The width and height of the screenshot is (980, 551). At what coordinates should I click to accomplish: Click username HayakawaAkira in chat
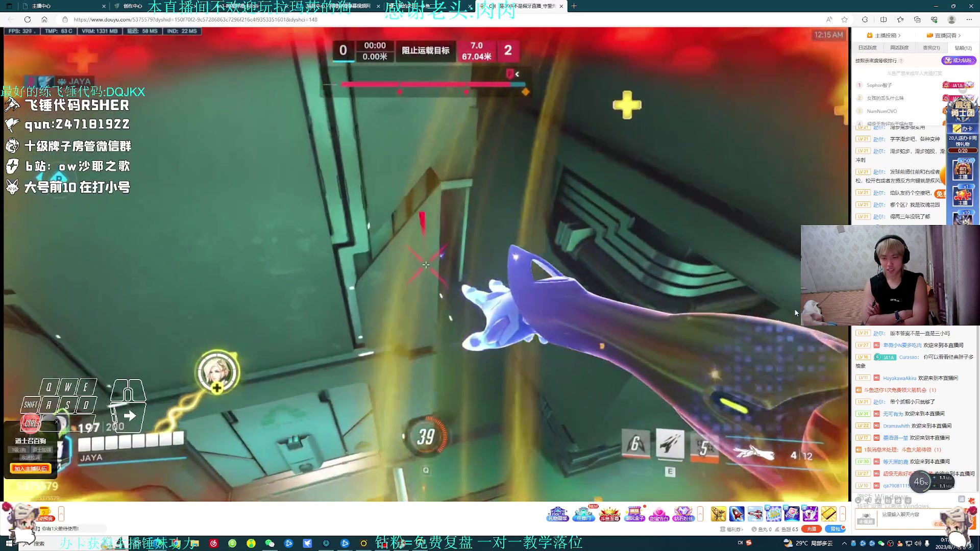click(899, 378)
